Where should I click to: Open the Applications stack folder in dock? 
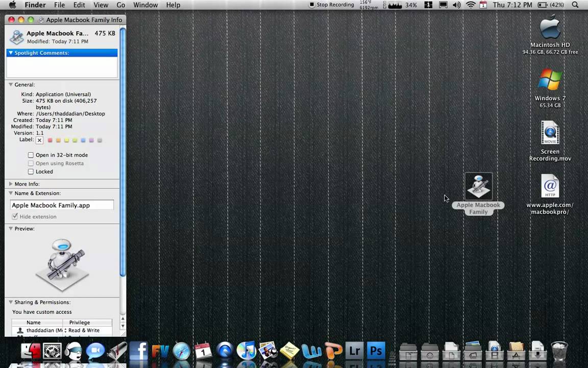(x=517, y=351)
